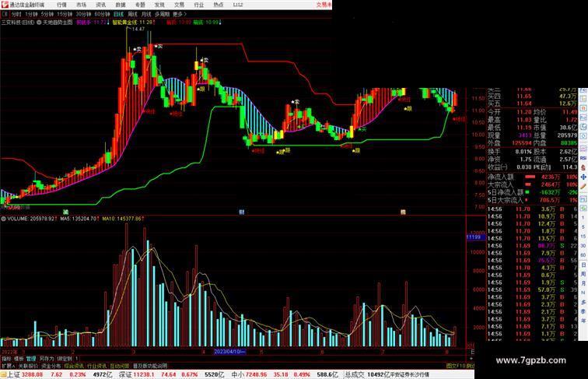The height and width of the screenshot is (379, 588).
Task: Click the 净流入额 row in quote panel
Action: tap(532, 177)
